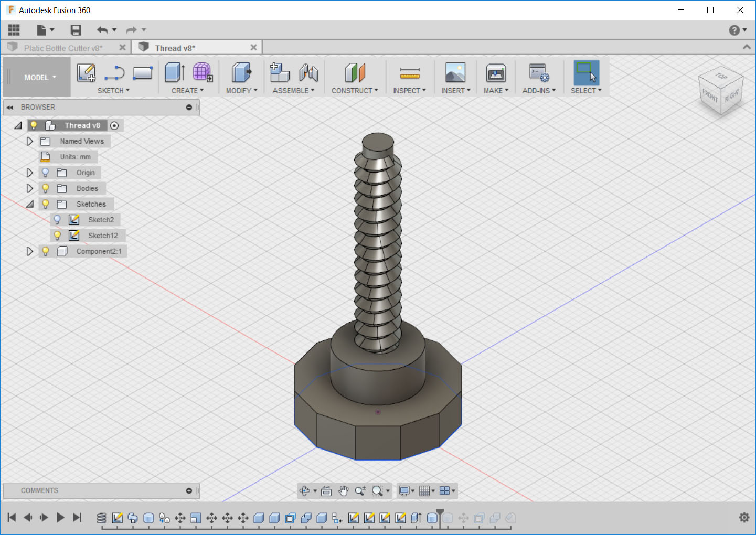The height and width of the screenshot is (535, 756).
Task: Activate the Orbit tool in navigation bar
Action: (306, 491)
